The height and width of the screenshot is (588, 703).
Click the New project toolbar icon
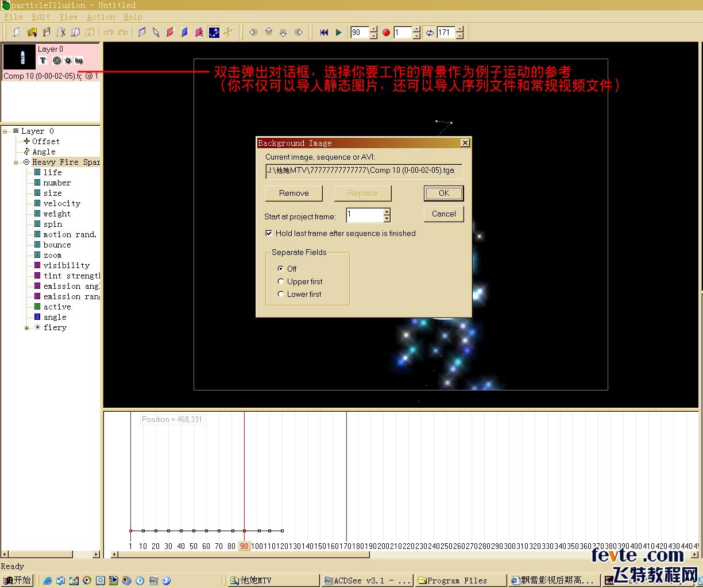[18, 33]
